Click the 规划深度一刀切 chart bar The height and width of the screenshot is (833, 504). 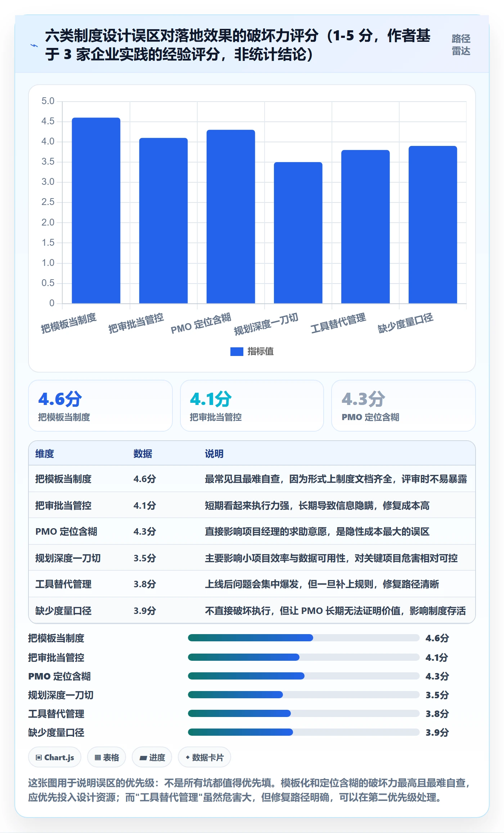coord(298,233)
